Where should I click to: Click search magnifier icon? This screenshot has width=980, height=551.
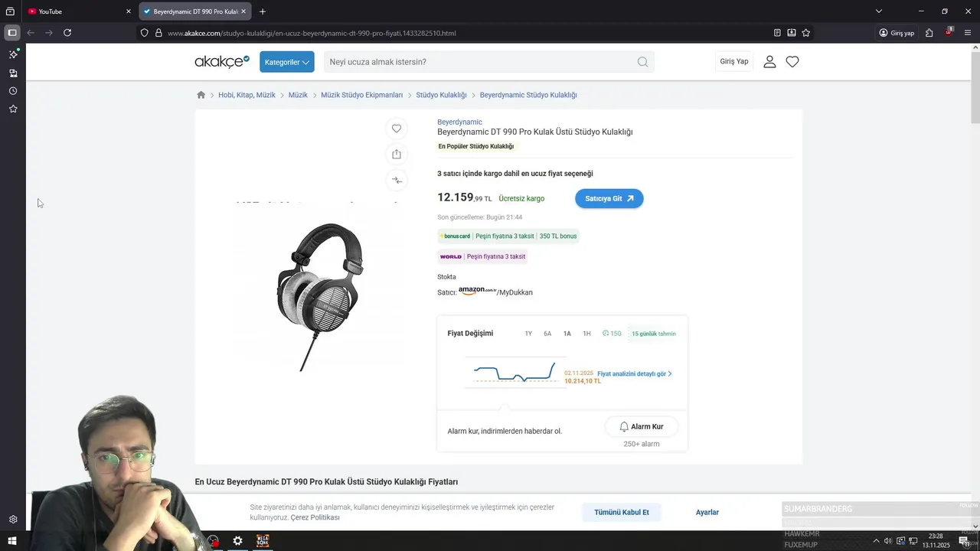click(642, 62)
